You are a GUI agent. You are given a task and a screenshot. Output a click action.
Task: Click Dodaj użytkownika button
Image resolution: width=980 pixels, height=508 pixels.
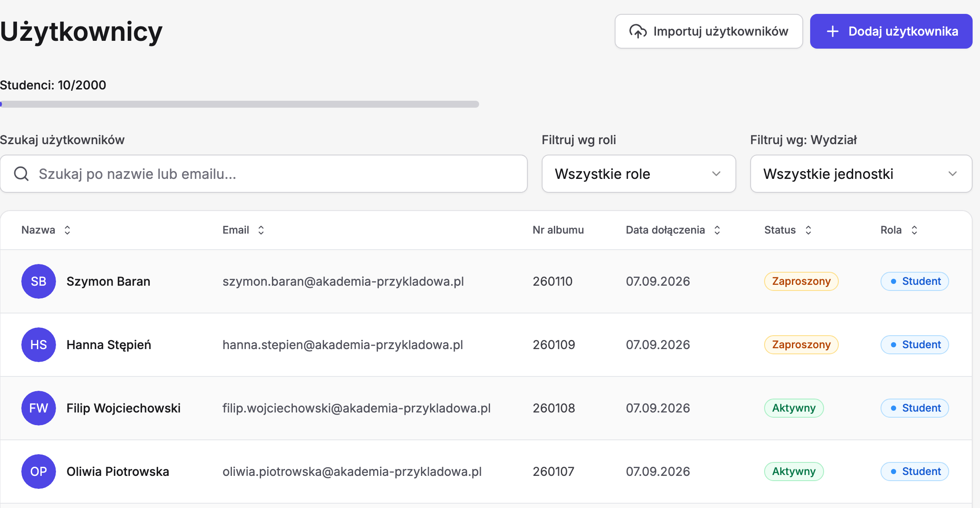pyautogui.click(x=891, y=31)
